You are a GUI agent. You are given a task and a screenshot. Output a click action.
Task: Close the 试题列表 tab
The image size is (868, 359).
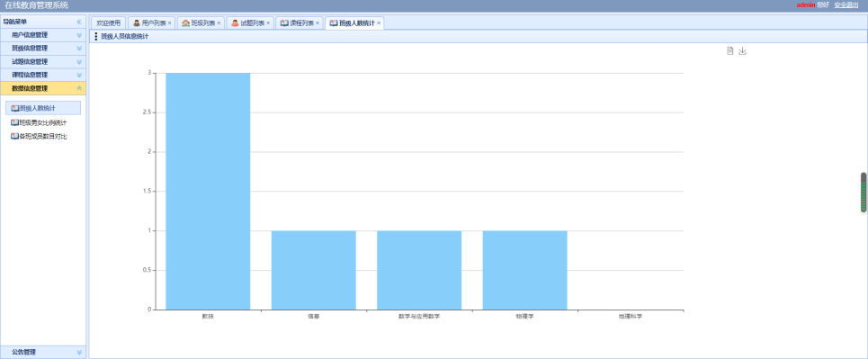pyautogui.click(x=268, y=23)
